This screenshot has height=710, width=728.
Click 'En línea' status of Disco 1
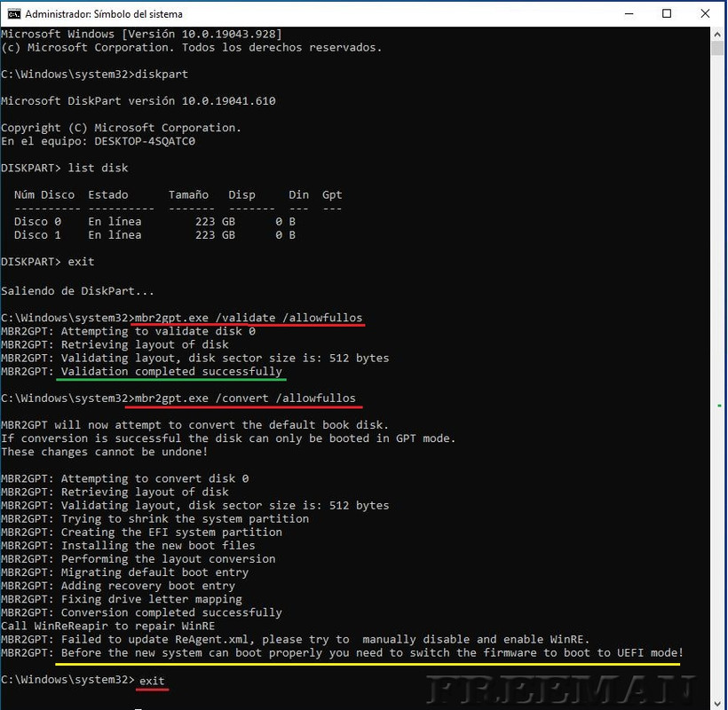point(115,235)
